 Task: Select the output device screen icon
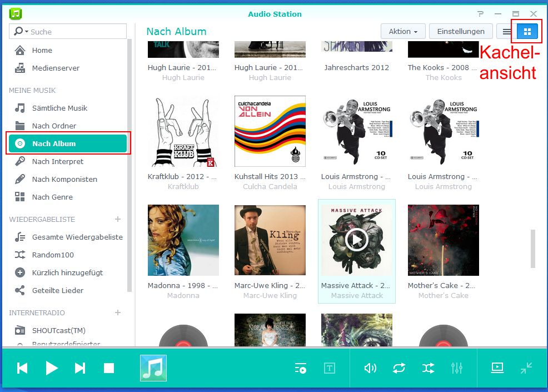[497, 368]
